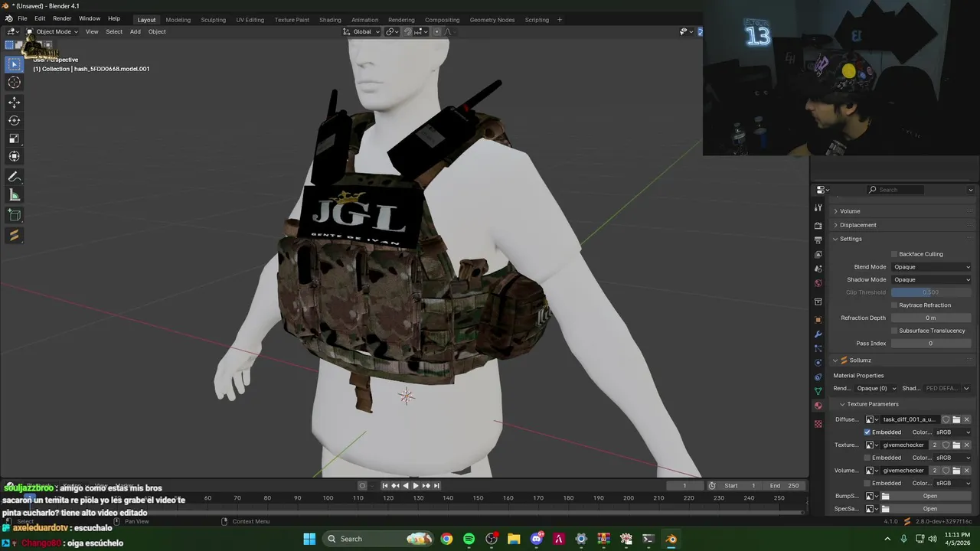Toggle auto keying record button
The image size is (980, 551).
[363, 485]
